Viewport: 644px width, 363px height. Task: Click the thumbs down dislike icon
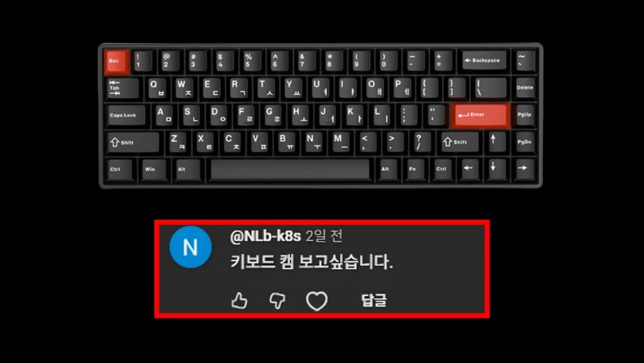click(277, 300)
